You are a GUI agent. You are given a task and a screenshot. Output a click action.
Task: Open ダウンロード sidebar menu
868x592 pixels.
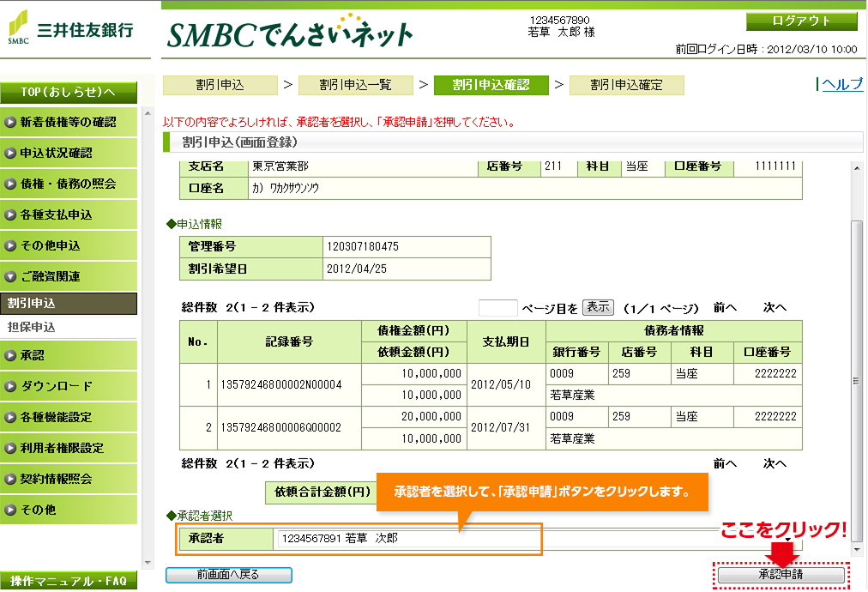coord(69,386)
